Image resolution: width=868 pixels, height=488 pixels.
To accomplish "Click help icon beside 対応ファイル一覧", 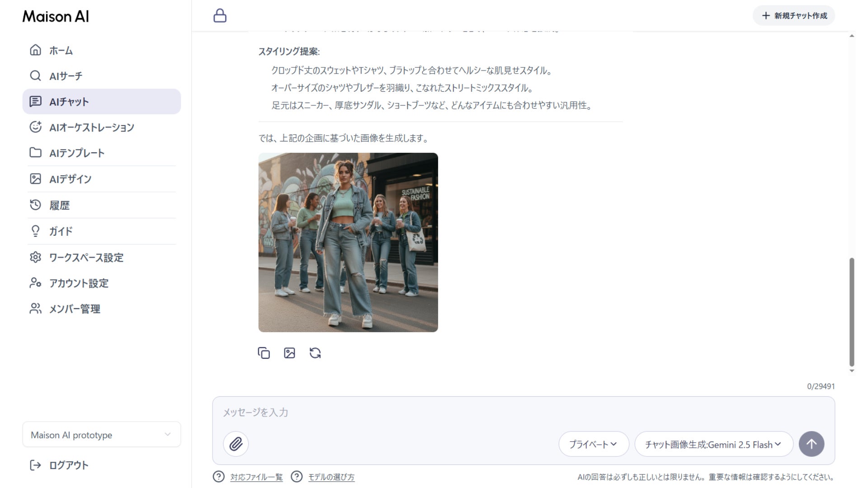I will [x=219, y=477].
